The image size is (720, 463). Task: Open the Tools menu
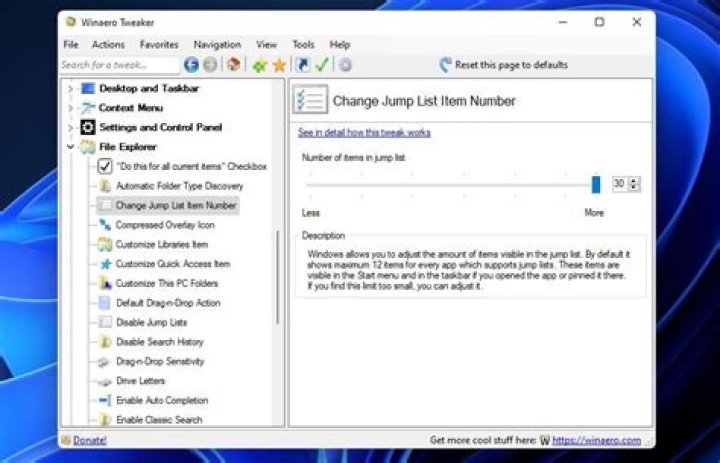(303, 45)
